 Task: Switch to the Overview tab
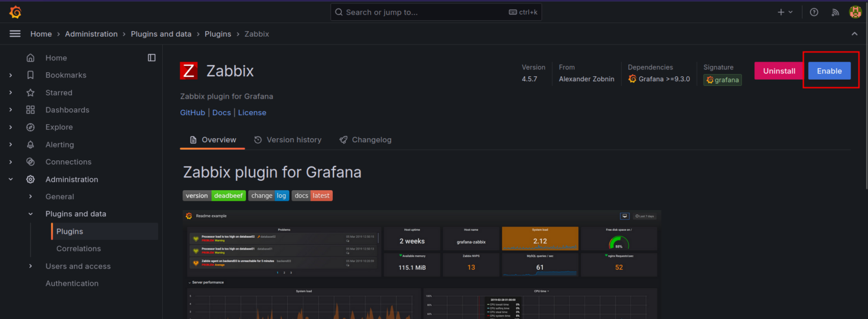click(x=212, y=139)
